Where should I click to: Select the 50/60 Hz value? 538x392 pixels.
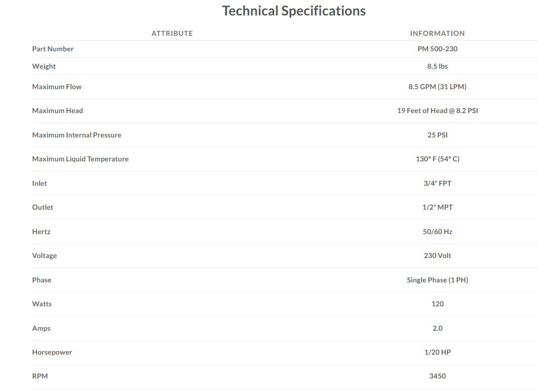click(x=437, y=232)
